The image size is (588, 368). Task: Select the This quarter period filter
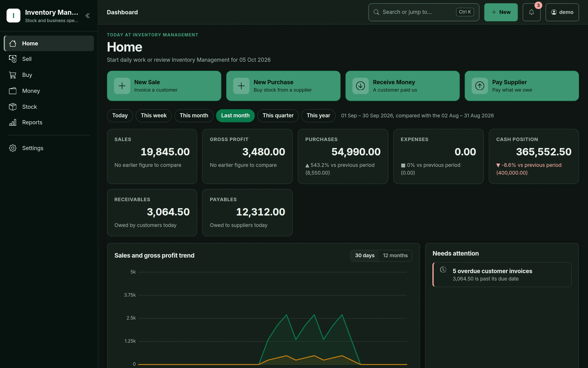point(278,116)
